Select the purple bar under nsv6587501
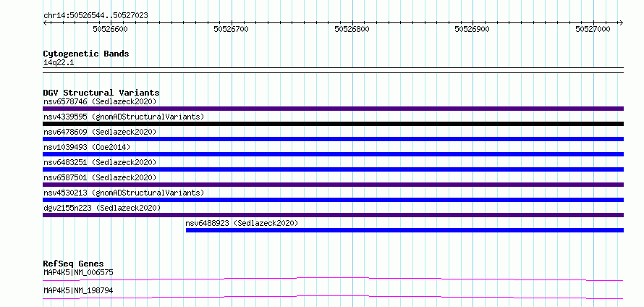 [333, 185]
